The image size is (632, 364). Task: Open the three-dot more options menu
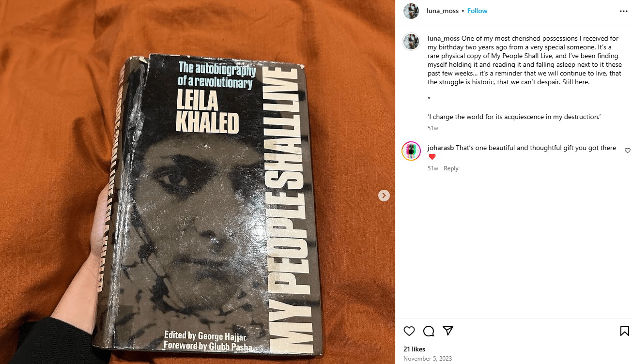point(624,11)
